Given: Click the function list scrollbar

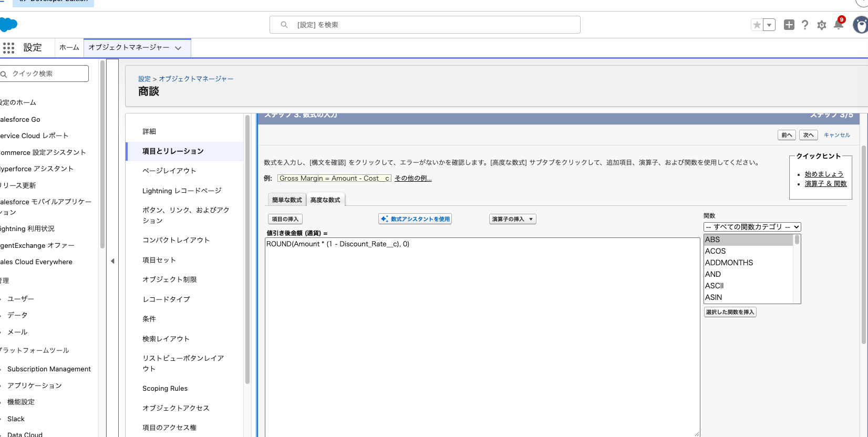Looking at the screenshot, I should point(797,269).
